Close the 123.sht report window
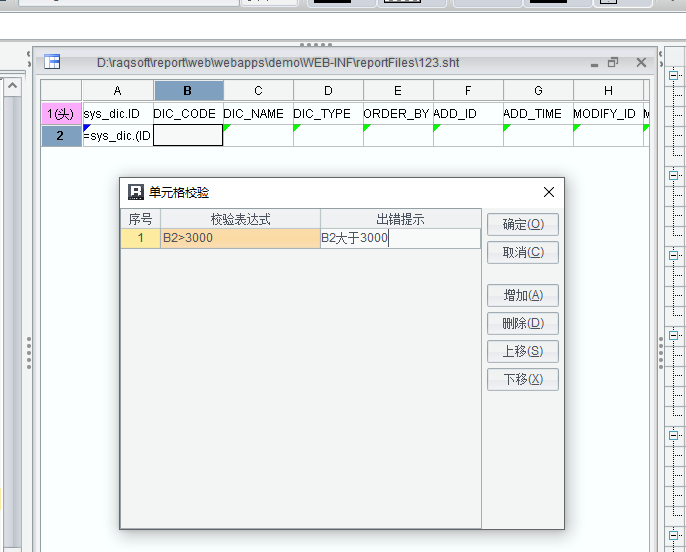The image size is (686, 552). pos(641,63)
